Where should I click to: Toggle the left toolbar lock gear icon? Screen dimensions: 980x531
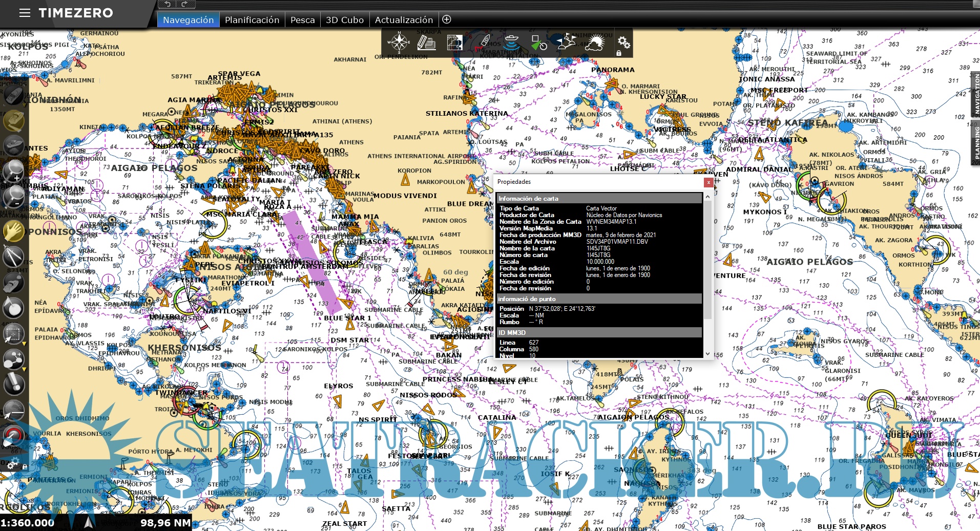[x=11, y=465]
